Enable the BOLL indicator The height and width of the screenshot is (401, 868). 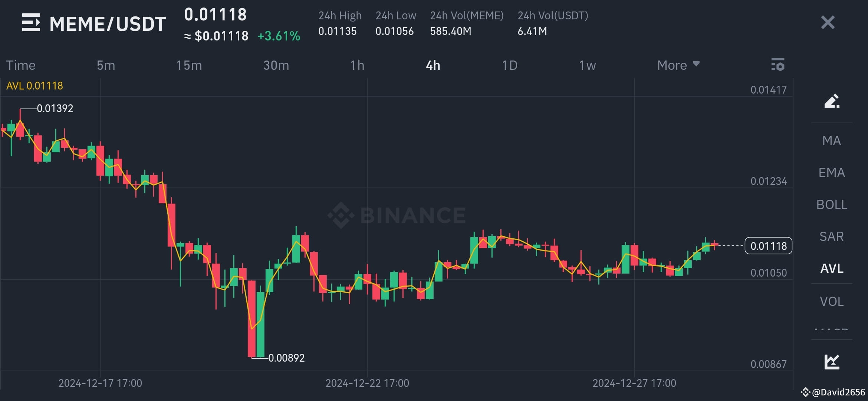point(832,205)
